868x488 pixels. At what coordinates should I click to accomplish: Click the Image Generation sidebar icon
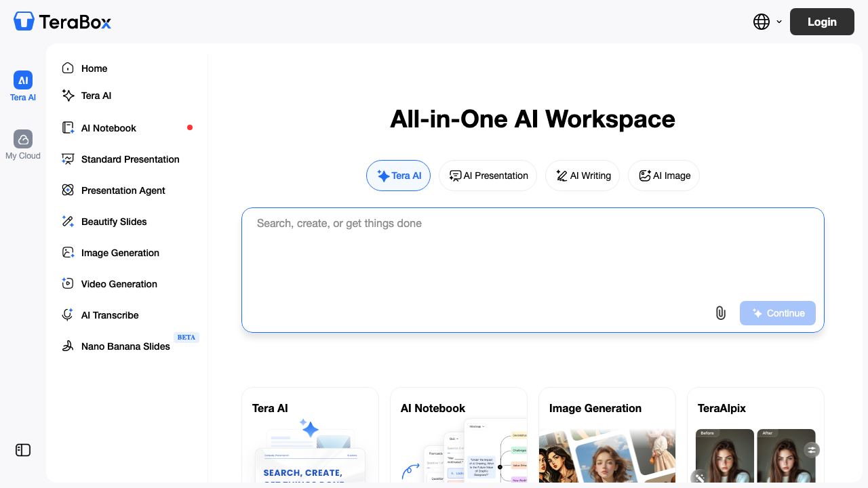[x=68, y=252]
